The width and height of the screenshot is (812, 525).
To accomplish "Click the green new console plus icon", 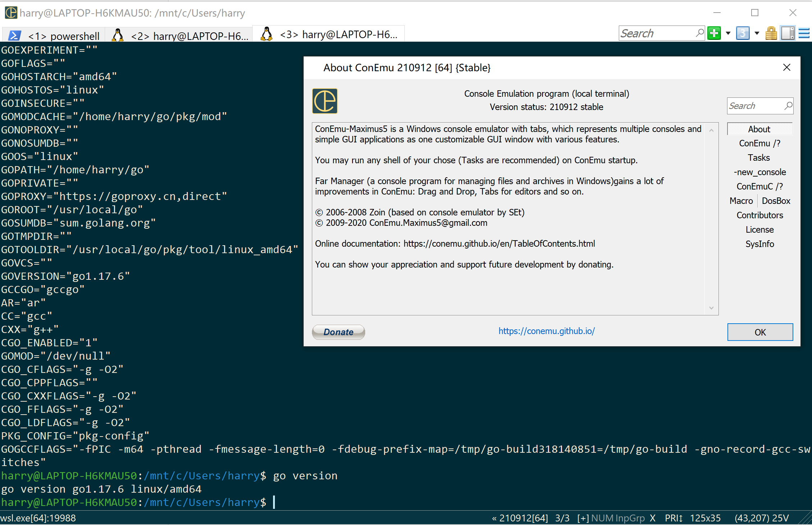I will (714, 33).
